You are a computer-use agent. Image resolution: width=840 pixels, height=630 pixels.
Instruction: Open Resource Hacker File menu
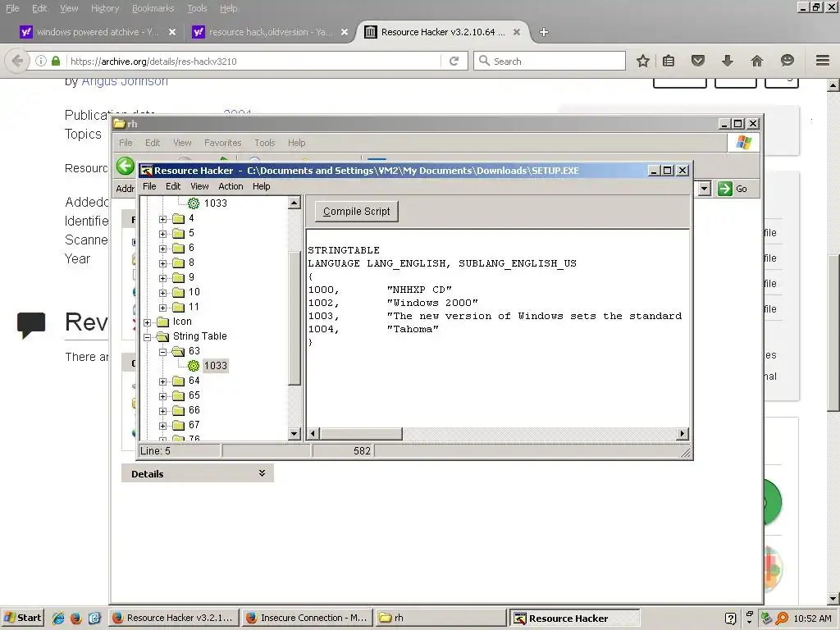pos(149,186)
